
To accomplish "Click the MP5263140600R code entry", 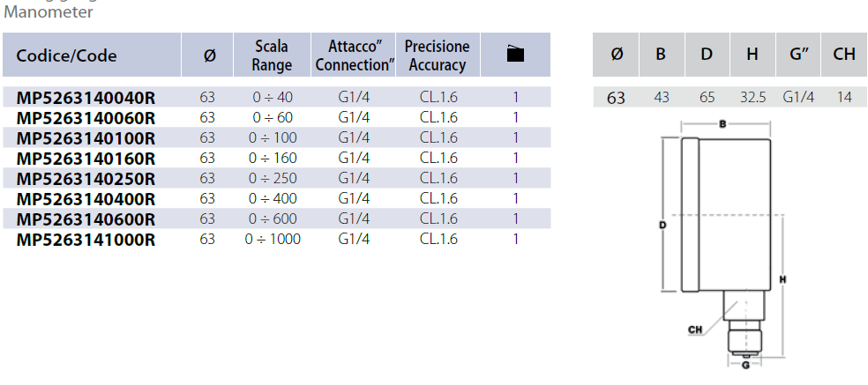I will 86,218.
